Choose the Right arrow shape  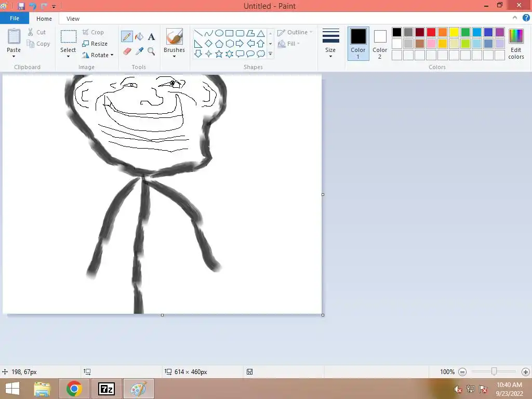(240, 44)
